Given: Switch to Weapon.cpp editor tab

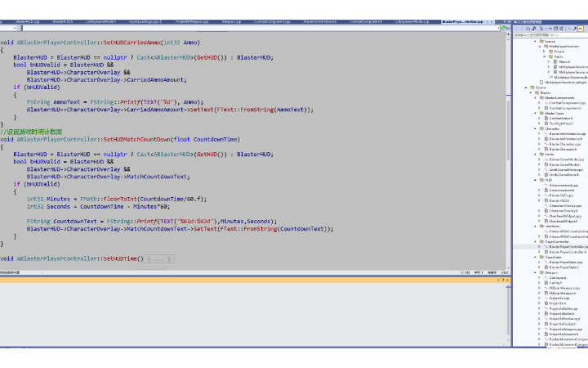Looking at the screenshot, I should (231, 22).
